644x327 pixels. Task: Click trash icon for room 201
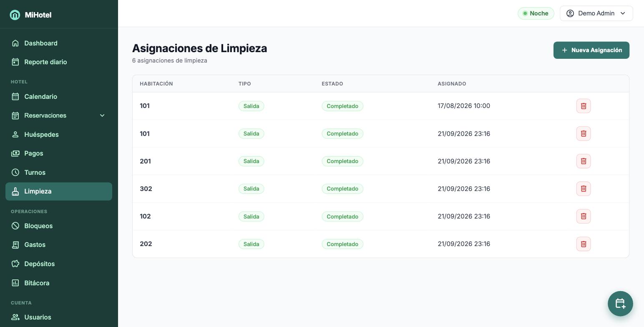click(584, 161)
